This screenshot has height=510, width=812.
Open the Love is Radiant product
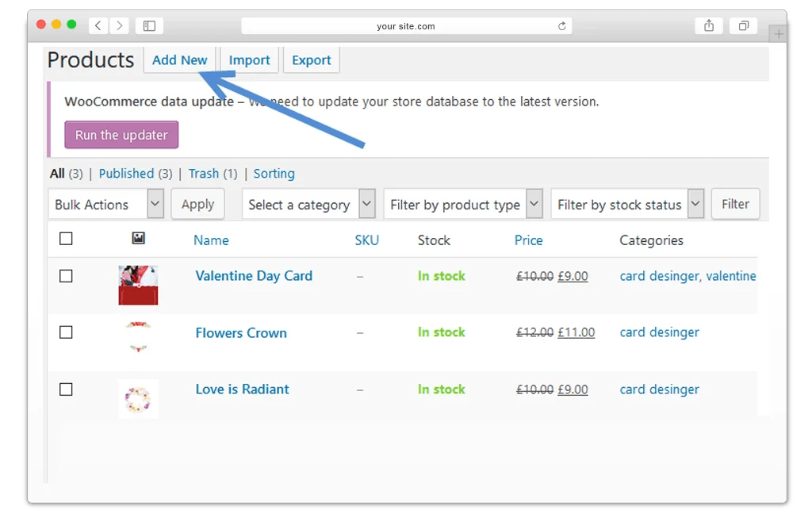242,389
